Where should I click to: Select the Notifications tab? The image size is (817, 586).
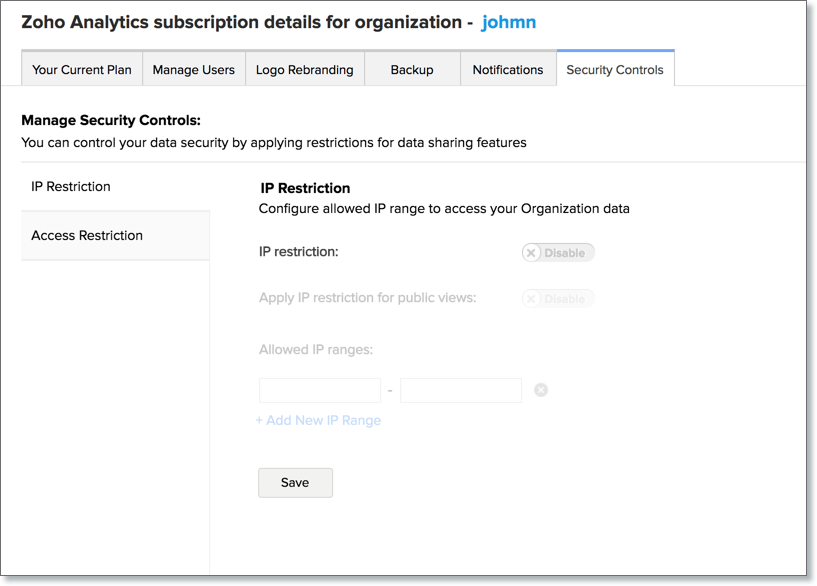pyautogui.click(x=508, y=70)
